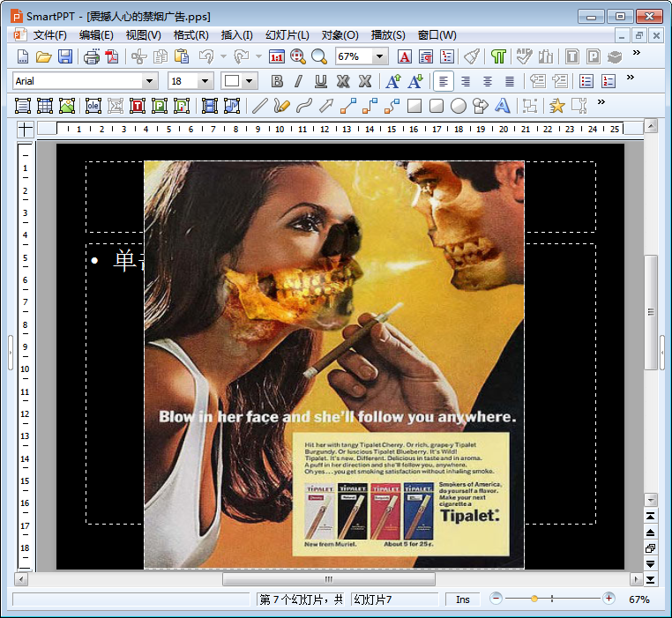Add star animation effect icon
The height and width of the screenshot is (618, 672).
coord(556,106)
